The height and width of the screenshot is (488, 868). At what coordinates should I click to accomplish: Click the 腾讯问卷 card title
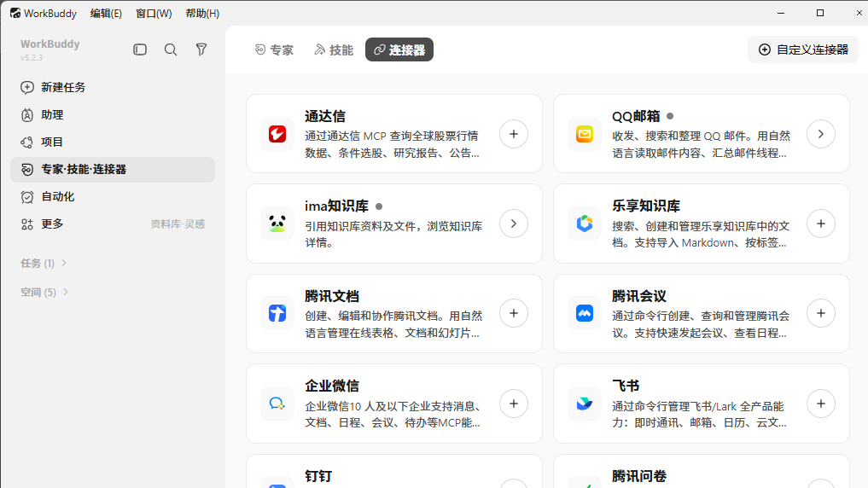638,476
